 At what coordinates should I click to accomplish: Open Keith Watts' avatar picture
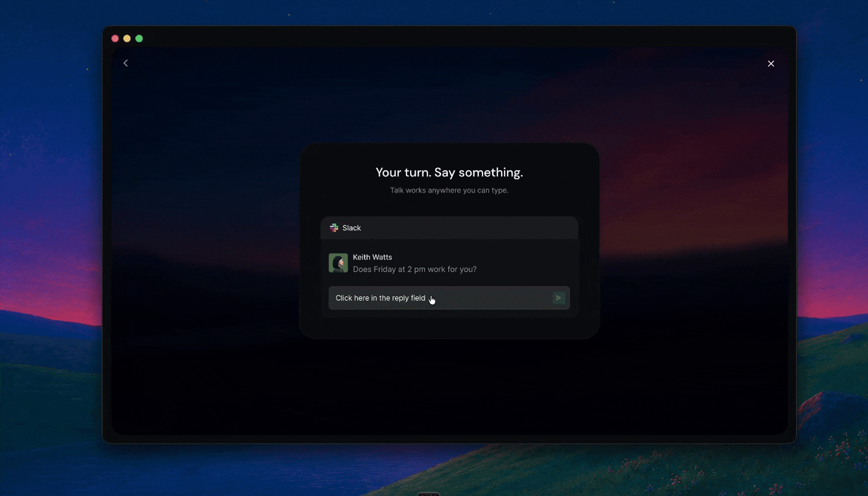(338, 263)
